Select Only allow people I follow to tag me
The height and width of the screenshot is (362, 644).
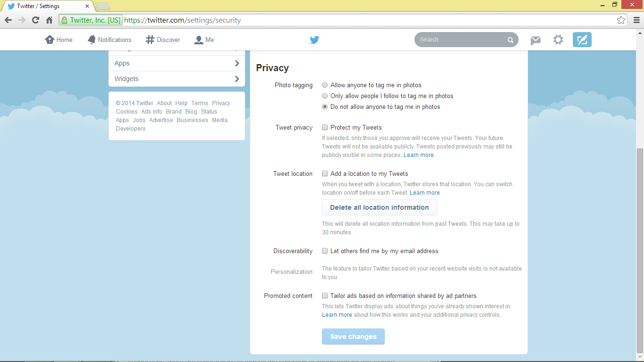point(325,96)
